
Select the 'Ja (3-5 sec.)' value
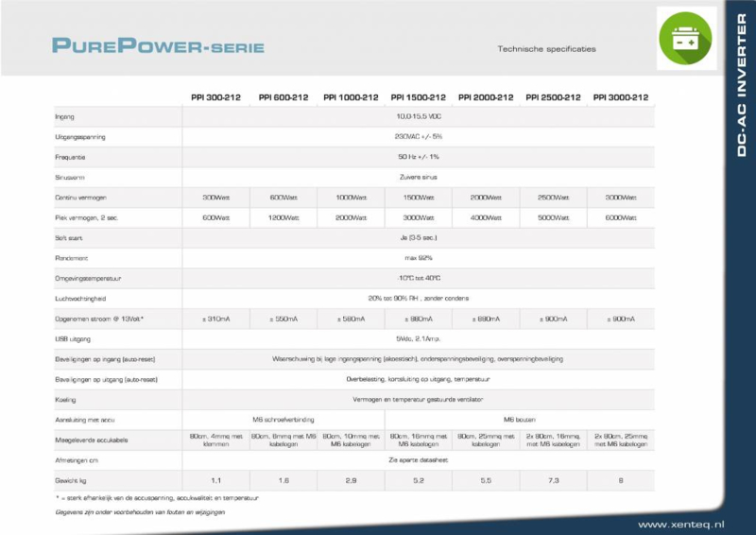click(x=419, y=238)
